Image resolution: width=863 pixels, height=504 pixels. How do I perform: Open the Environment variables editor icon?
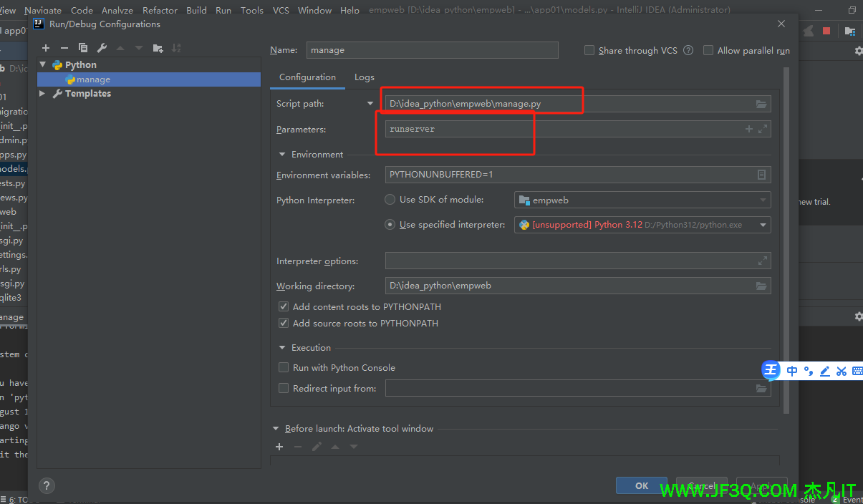click(761, 175)
